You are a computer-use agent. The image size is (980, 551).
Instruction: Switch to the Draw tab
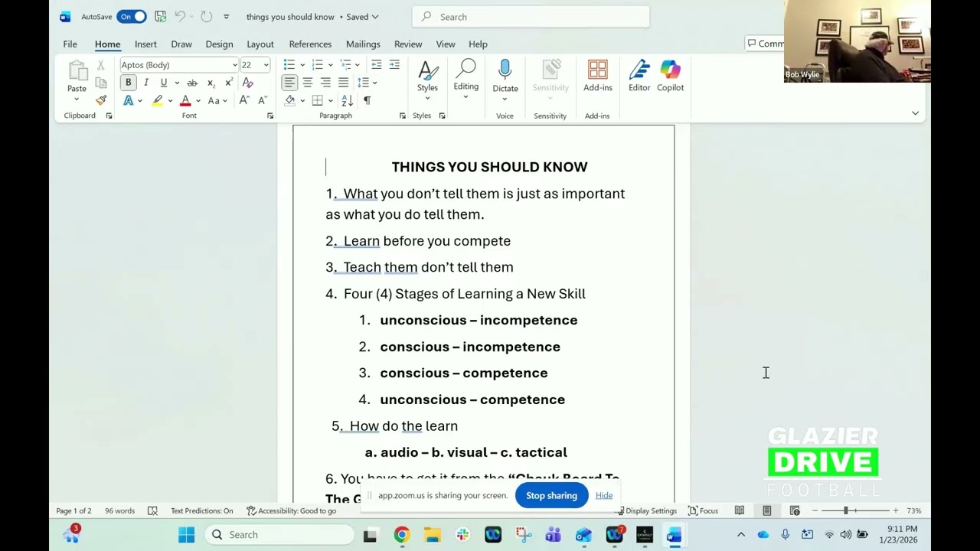coord(181,44)
